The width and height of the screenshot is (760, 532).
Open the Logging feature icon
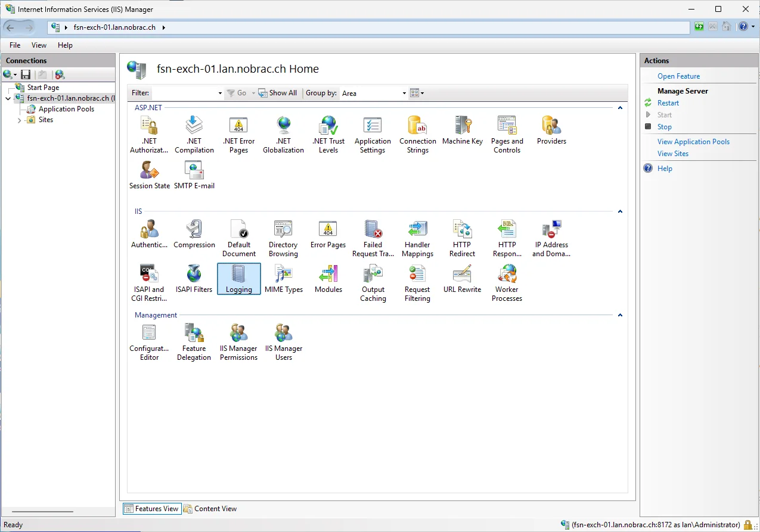(x=238, y=279)
